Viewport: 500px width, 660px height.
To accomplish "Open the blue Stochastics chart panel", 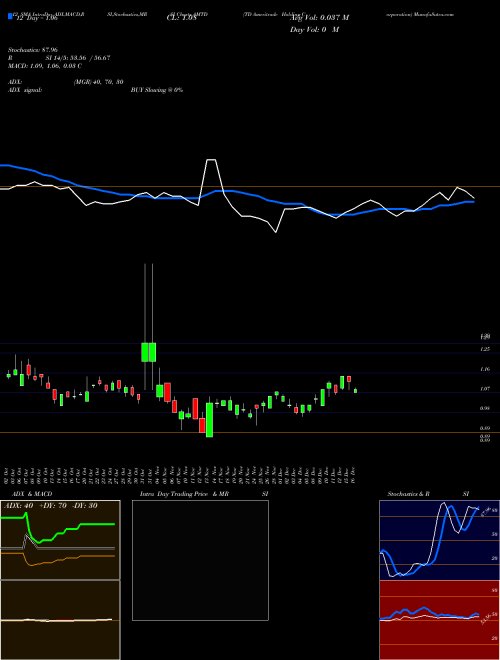I will click(x=439, y=540).
